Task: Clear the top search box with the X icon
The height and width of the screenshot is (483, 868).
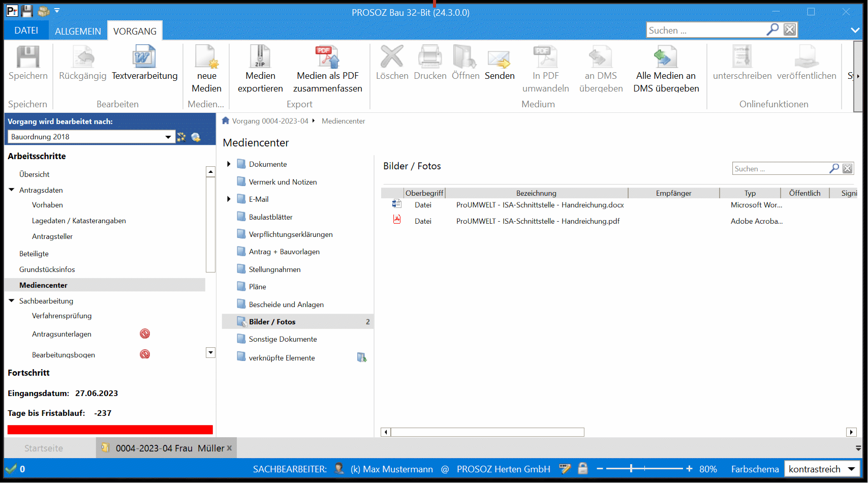Action: point(790,30)
